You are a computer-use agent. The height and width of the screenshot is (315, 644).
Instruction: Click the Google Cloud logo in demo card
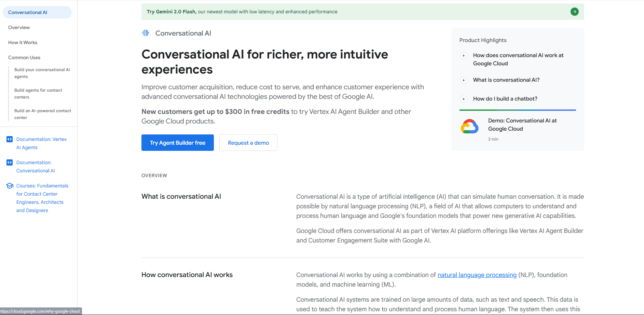click(470, 126)
